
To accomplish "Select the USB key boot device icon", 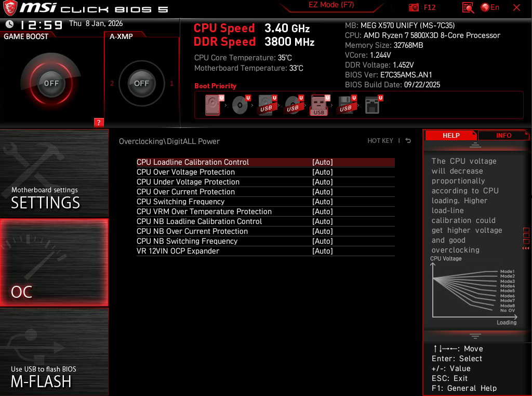I will click(320, 105).
